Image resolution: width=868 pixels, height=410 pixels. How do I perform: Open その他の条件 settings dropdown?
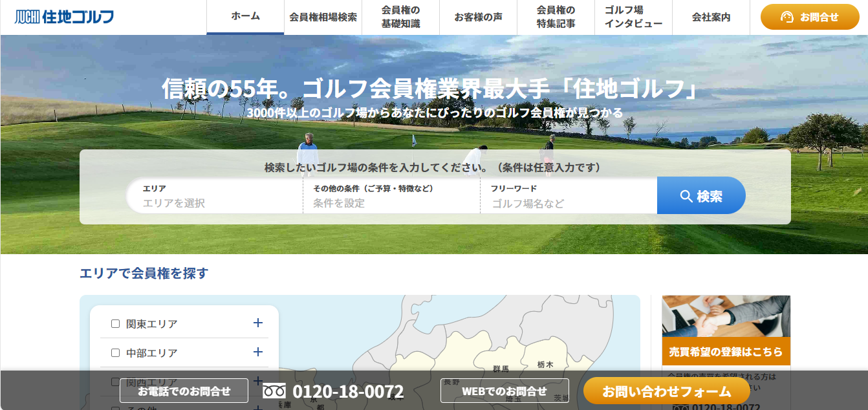tap(391, 202)
